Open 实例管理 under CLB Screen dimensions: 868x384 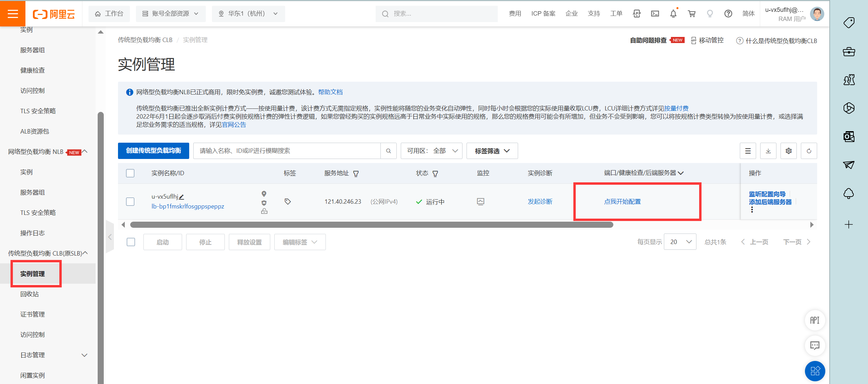pyautogui.click(x=33, y=274)
